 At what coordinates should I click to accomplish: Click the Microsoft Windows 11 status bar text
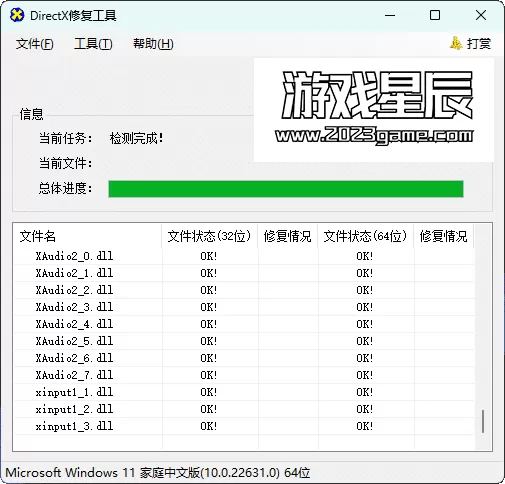(158, 473)
